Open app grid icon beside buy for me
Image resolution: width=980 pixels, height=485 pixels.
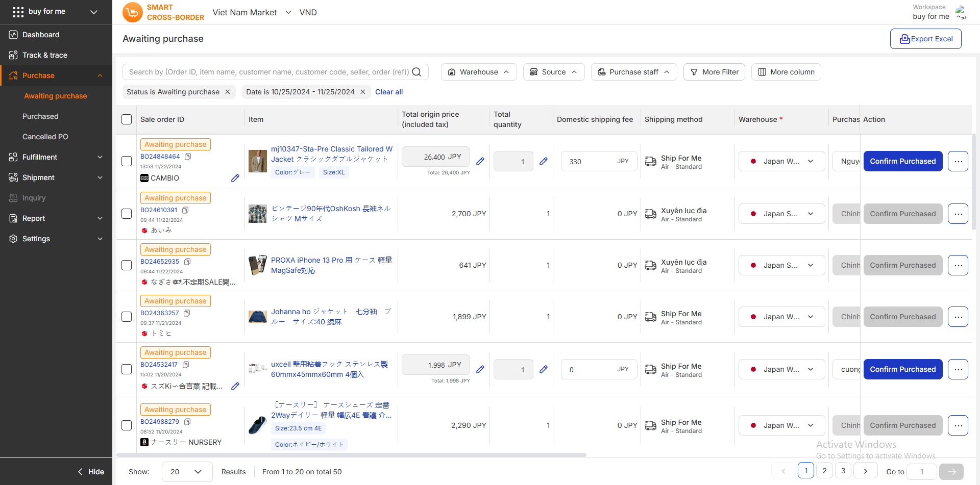(18, 12)
